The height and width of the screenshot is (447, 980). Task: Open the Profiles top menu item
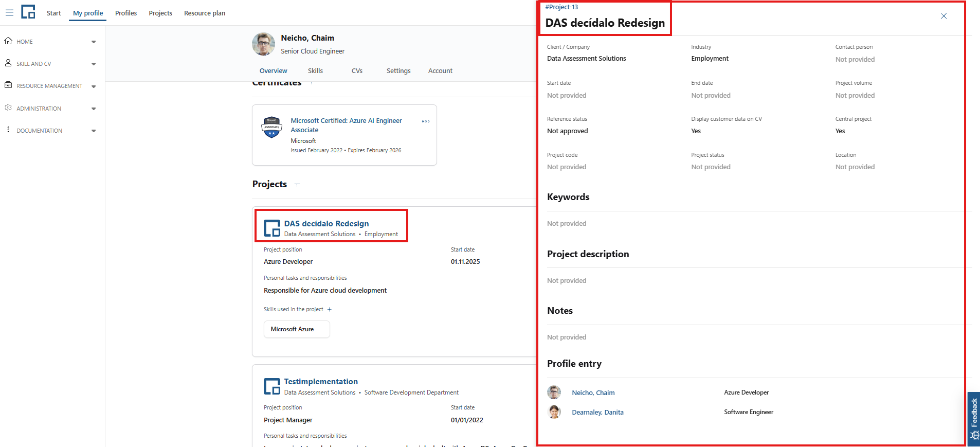pos(126,13)
